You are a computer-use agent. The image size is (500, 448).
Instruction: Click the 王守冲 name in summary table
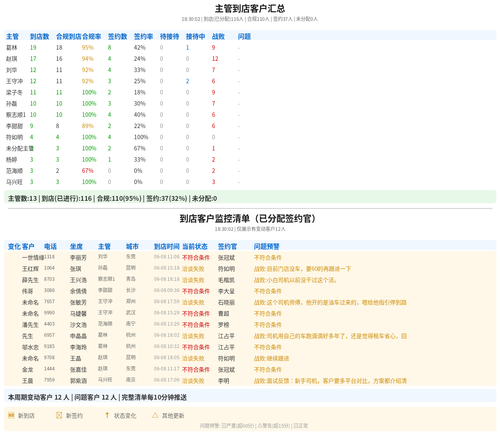coord(14,81)
